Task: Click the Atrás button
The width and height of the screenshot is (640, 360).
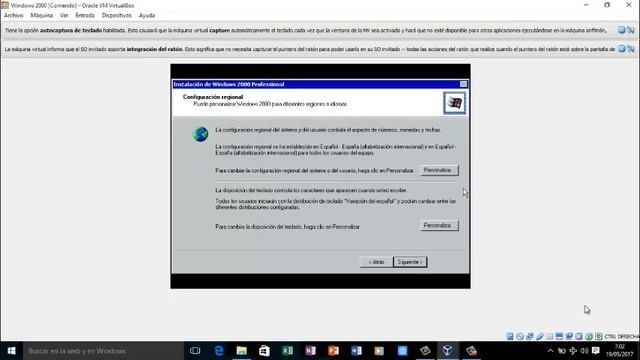Action: [x=376, y=262]
